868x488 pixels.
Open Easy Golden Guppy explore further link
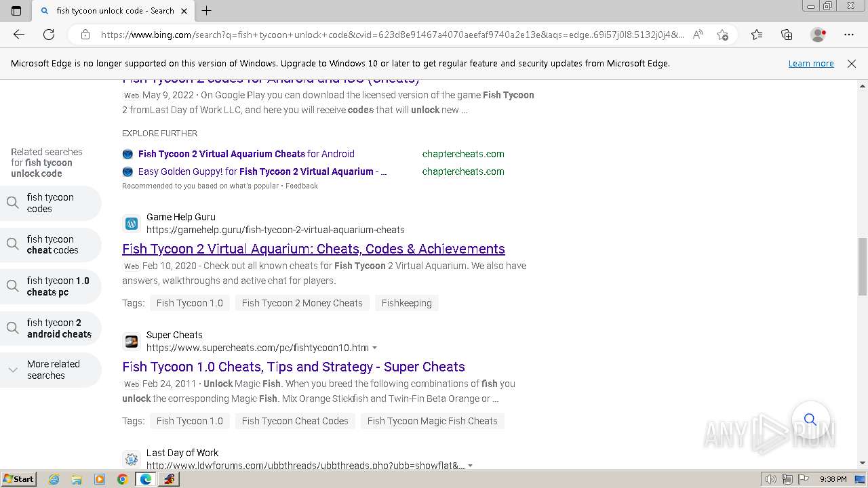262,171
